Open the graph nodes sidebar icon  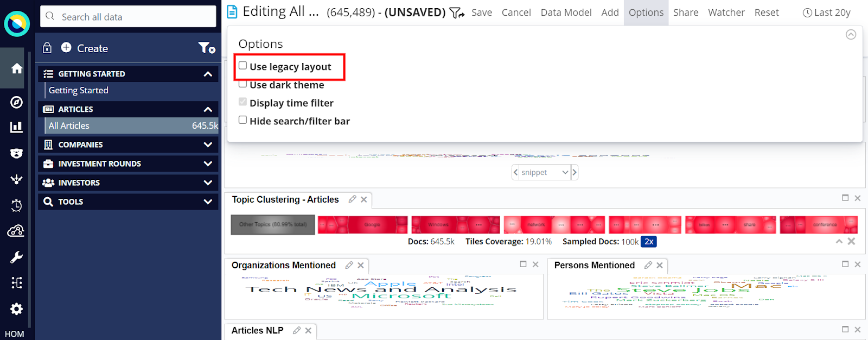pos(17,179)
